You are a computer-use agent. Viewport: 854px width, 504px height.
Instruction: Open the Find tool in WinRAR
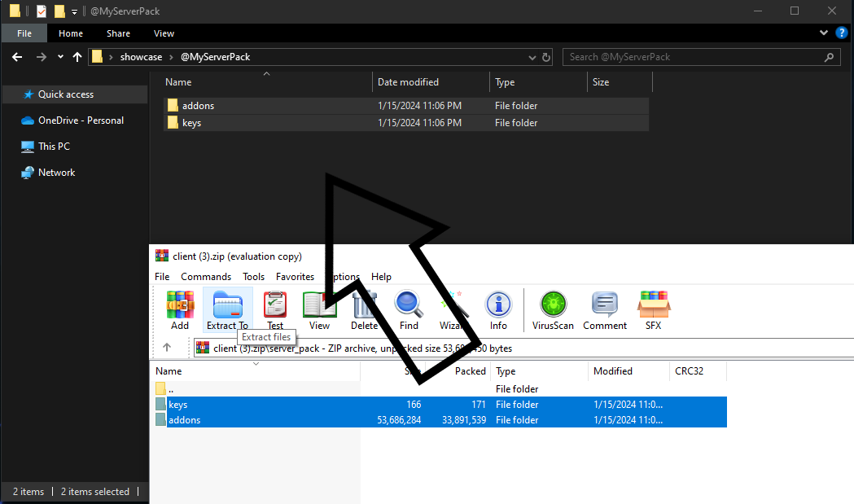tap(409, 309)
